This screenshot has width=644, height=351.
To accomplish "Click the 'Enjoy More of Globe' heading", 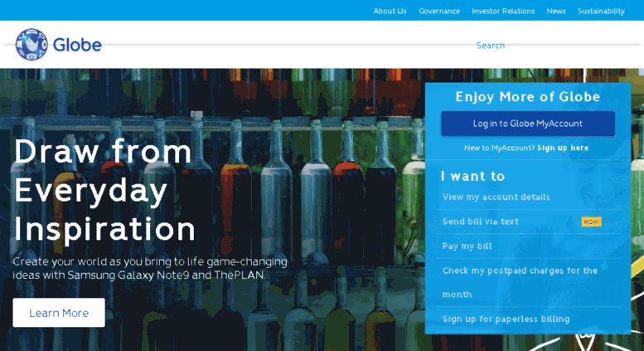I will [528, 96].
